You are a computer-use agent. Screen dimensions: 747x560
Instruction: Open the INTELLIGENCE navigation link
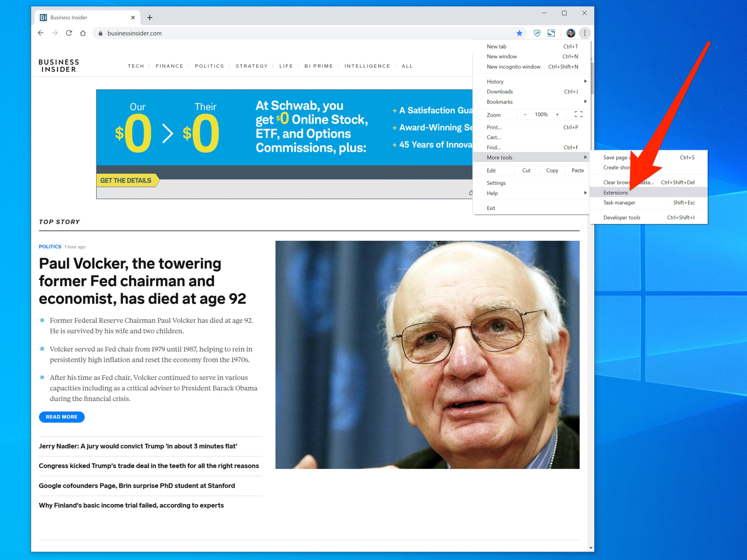pos(367,66)
